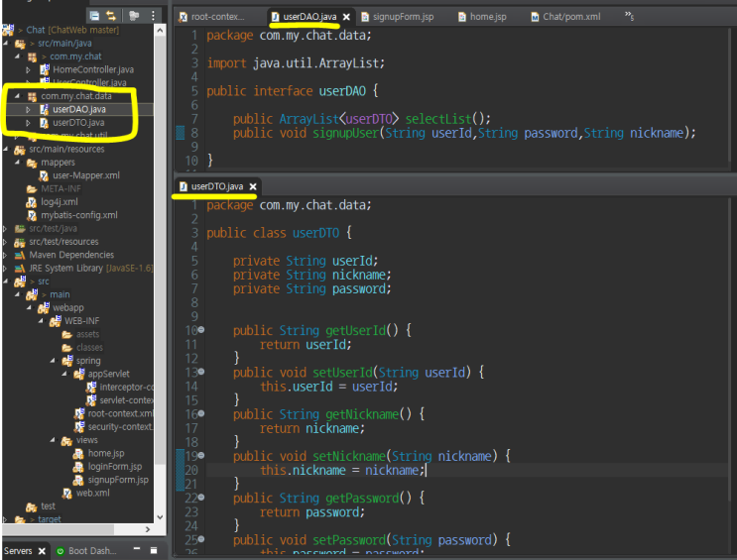Viewport: 737px width, 560px height.
Task: Collapse the src/main/java source folder
Action: click(5, 44)
